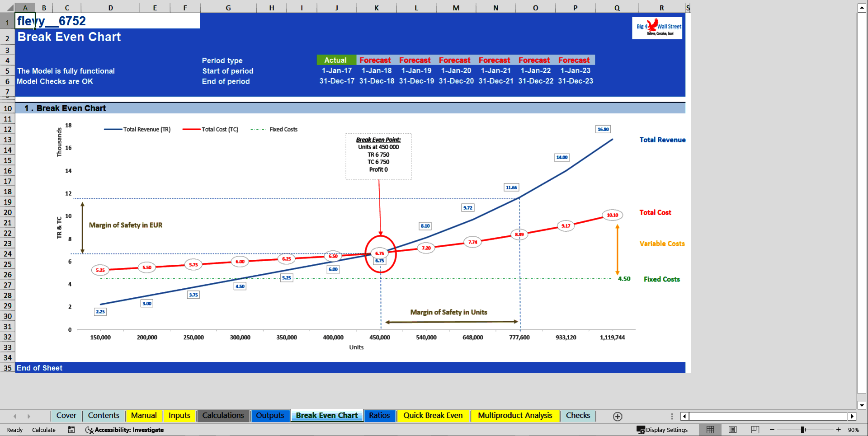The height and width of the screenshot is (436, 868).
Task: Click the previous-sheet navigation arrow
Action: [15, 416]
